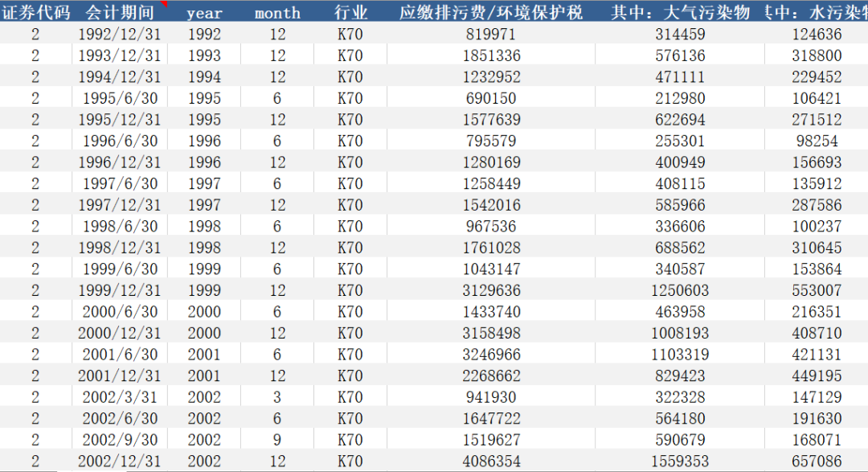868x472 pixels.
Task: Click the tax value 967536
Action: coord(491,227)
